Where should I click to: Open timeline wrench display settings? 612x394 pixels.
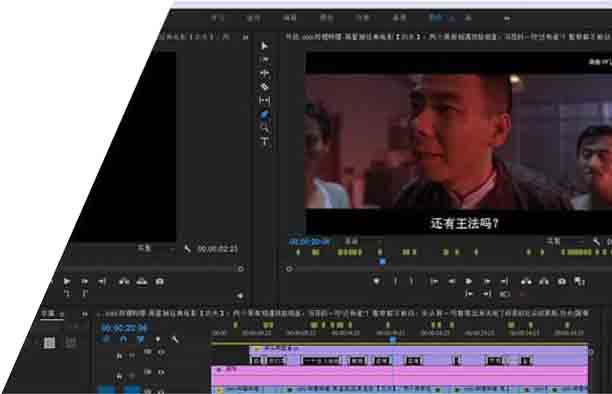[x=175, y=339]
